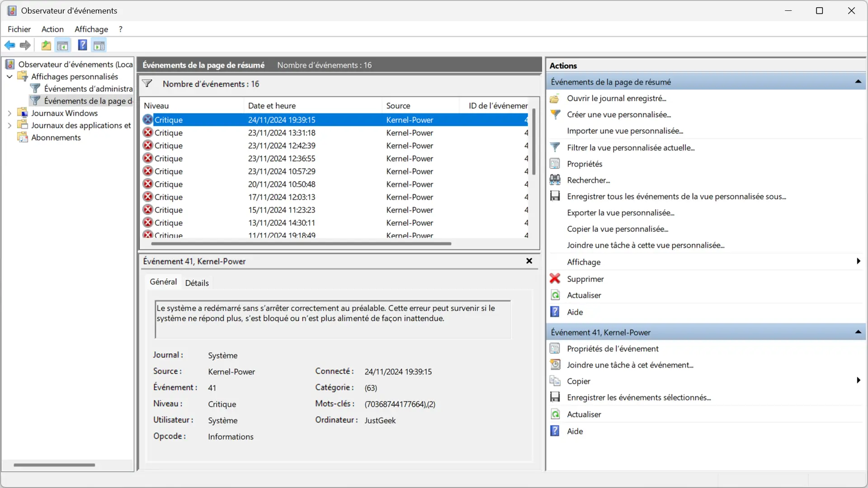Click the folder-up toolbar icon
The height and width of the screenshot is (488, 868).
click(46, 45)
